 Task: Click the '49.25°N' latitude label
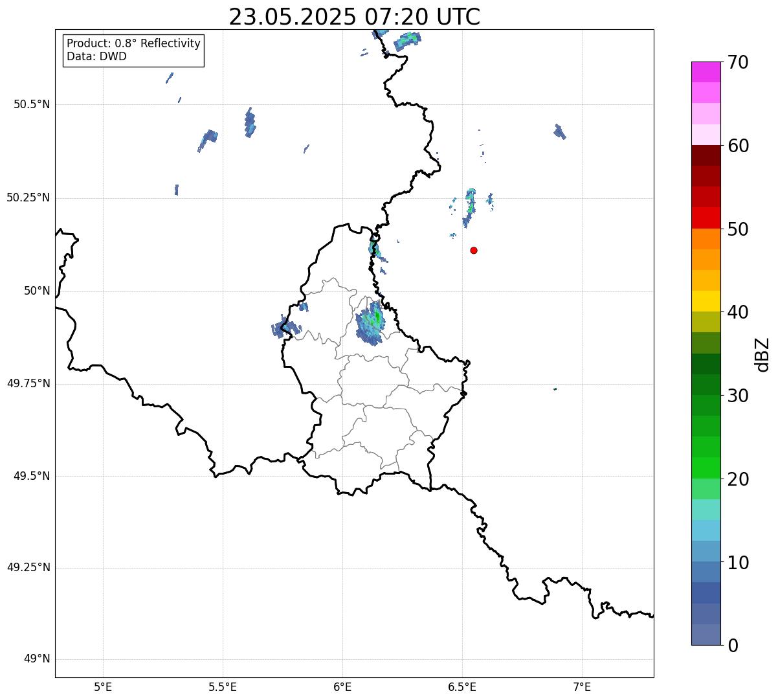pyautogui.click(x=28, y=567)
